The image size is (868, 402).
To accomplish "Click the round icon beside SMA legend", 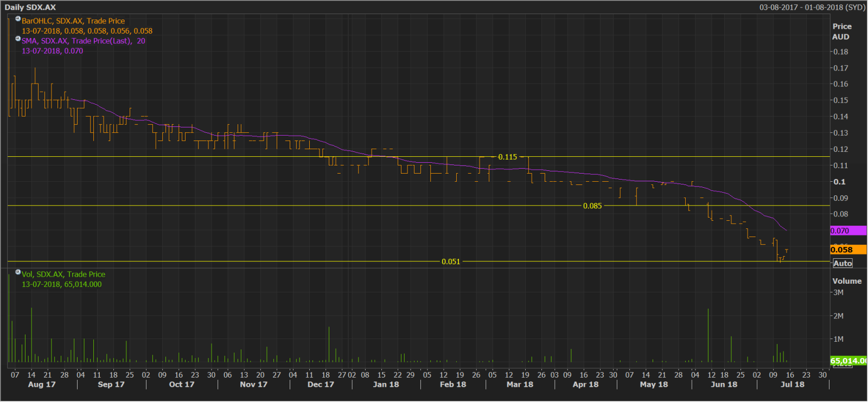I will [x=18, y=39].
